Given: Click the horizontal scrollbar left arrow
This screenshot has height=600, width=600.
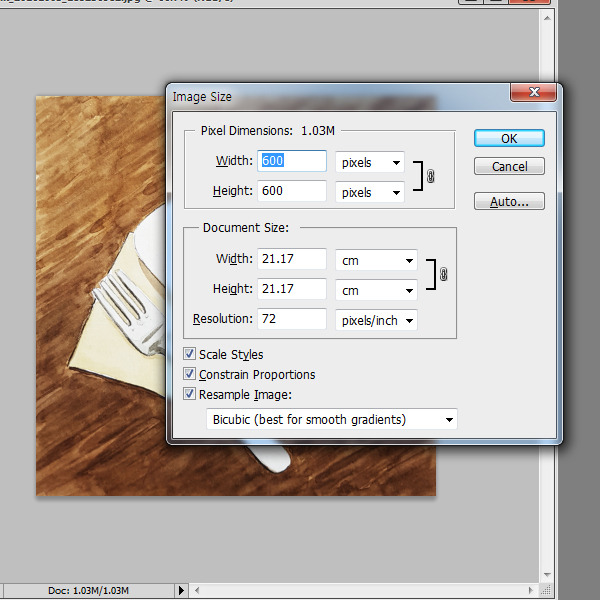Looking at the screenshot, I should pyautogui.click(x=197, y=590).
